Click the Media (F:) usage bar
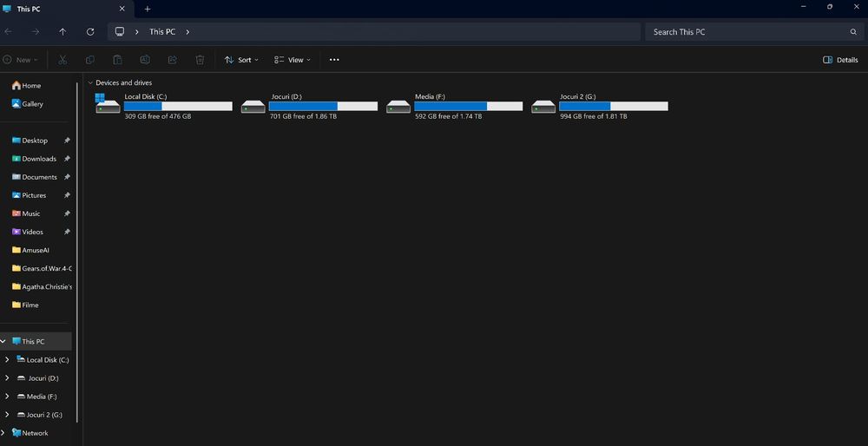 click(469, 106)
